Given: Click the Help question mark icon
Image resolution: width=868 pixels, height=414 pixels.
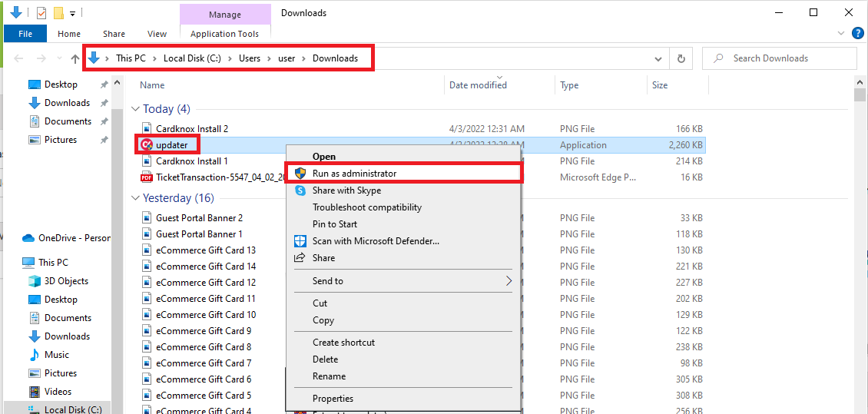Looking at the screenshot, I should tap(857, 33).
